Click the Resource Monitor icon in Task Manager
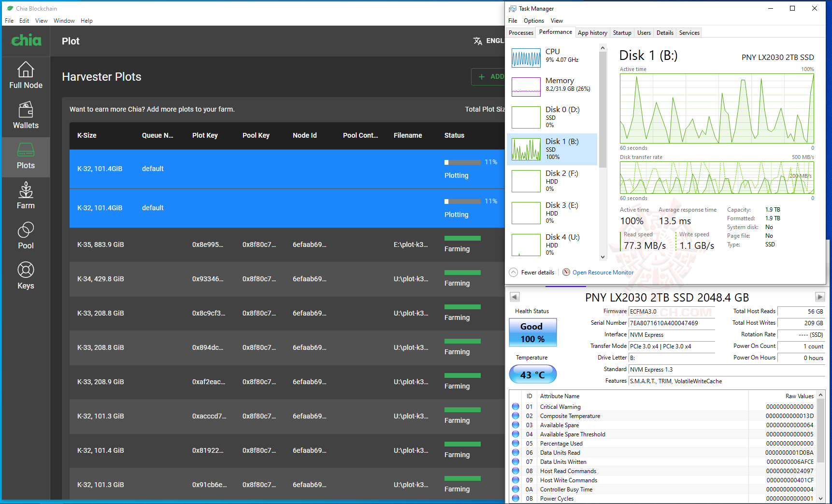The height and width of the screenshot is (504, 832). [x=566, y=272]
